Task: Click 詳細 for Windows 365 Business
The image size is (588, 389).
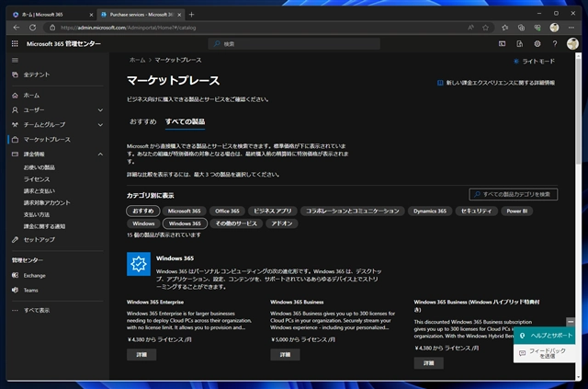Action: point(285,354)
